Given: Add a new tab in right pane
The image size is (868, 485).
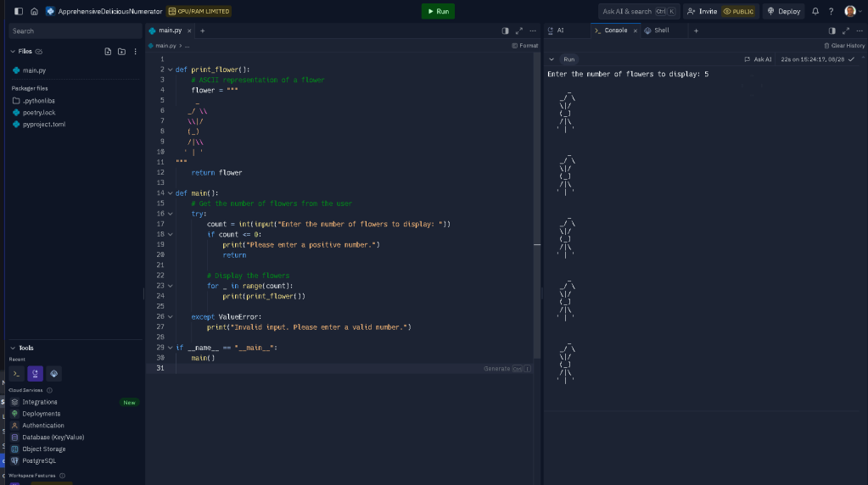Looking at the screenshot, I should pos(697,31).
